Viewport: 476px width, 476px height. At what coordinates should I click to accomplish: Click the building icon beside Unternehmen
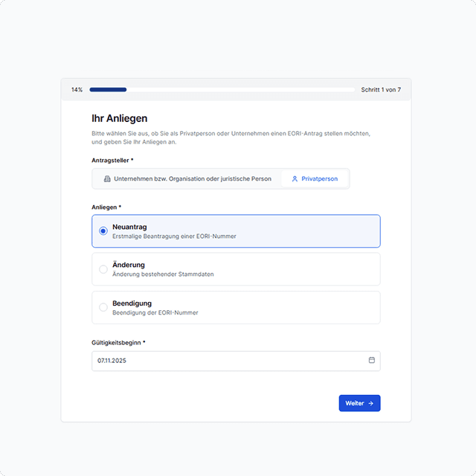tap(107, 179)
